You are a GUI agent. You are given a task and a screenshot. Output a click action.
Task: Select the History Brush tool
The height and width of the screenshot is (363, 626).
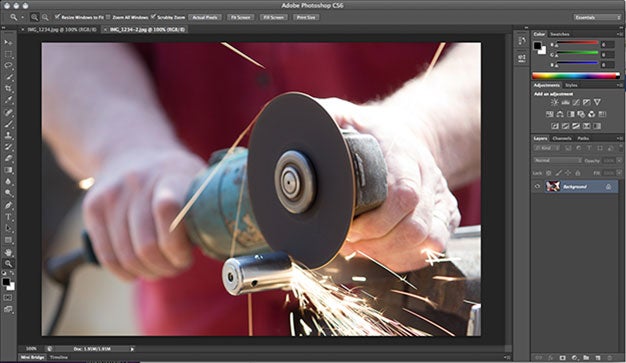[8, 147]
